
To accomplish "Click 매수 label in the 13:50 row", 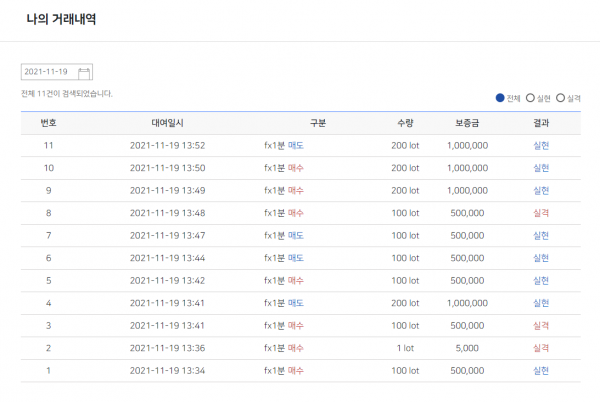I will (296, 168).
